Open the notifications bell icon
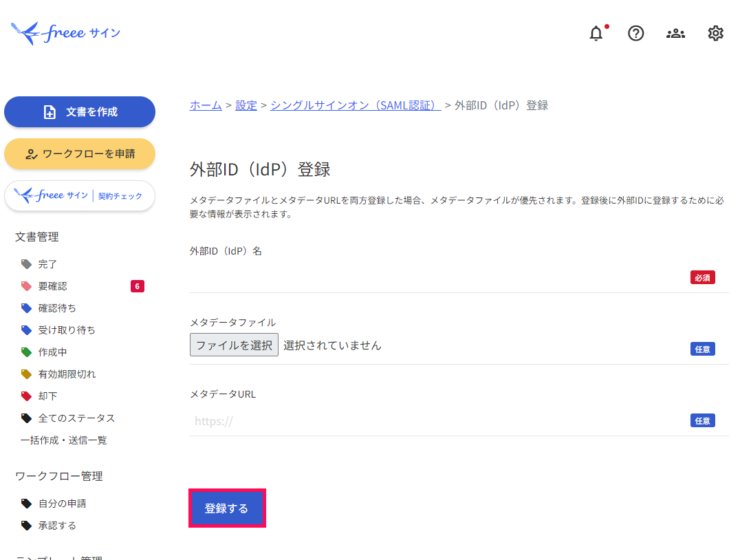Viewport: 751px width, 560px height. 596,33
